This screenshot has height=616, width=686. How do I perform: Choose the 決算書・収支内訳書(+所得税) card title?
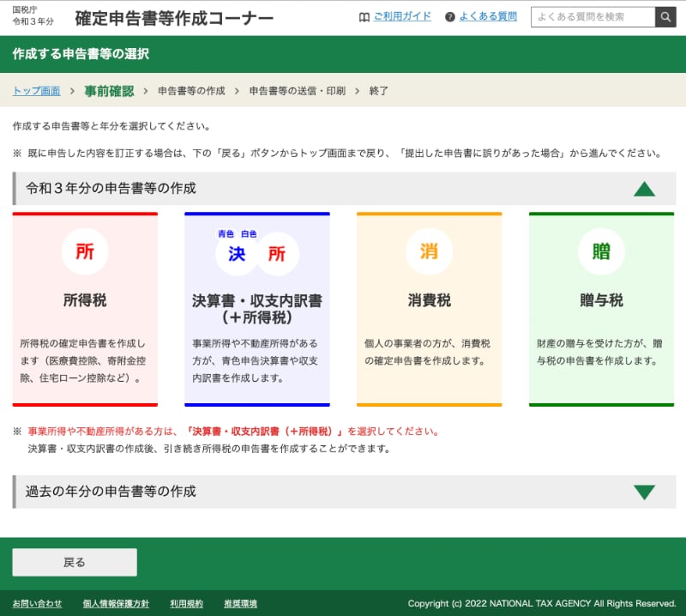click(x=257, y=309)
